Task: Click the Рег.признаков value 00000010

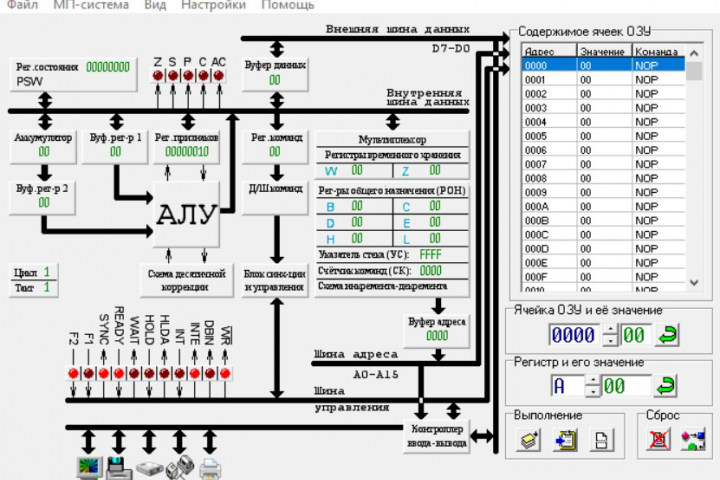Action: tap(187, 152)
